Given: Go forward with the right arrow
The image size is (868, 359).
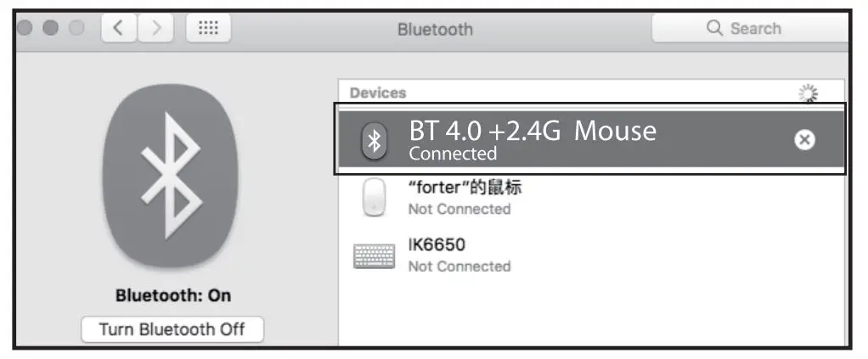Looking at the screenshot, I should pos(155,29).
